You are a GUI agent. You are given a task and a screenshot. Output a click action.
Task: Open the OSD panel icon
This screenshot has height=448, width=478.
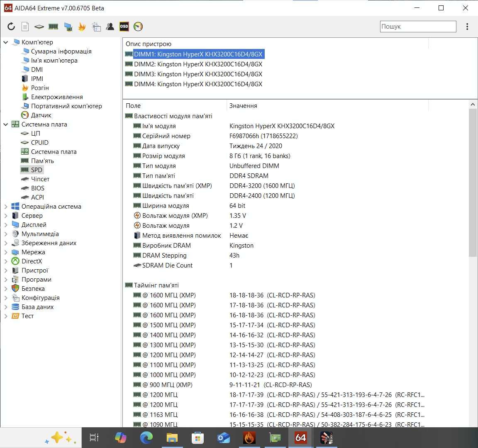tap(124, 27)
